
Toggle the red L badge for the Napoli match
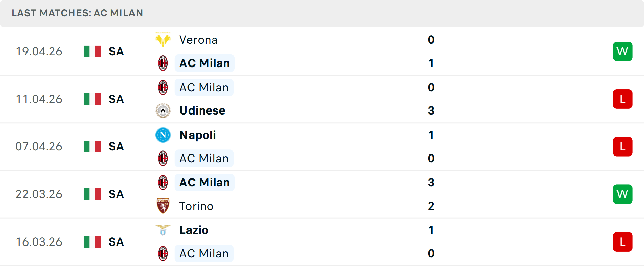(623, 146)
